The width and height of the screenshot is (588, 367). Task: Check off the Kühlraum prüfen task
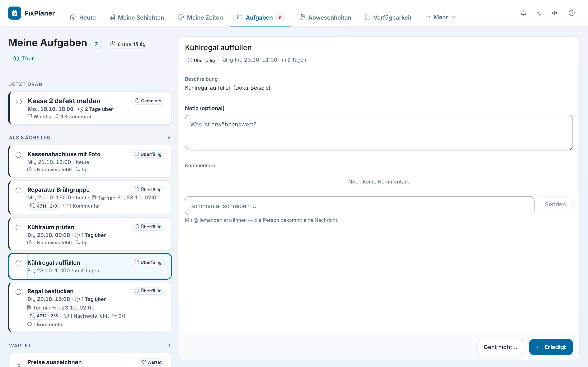18,227
